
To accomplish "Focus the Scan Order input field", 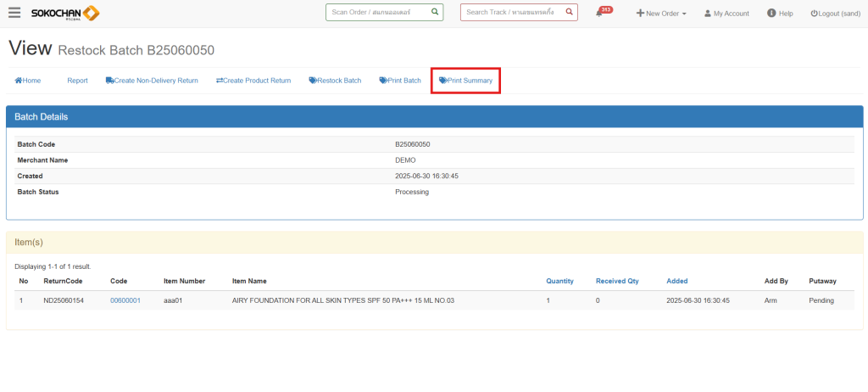I will coord(377,13).
